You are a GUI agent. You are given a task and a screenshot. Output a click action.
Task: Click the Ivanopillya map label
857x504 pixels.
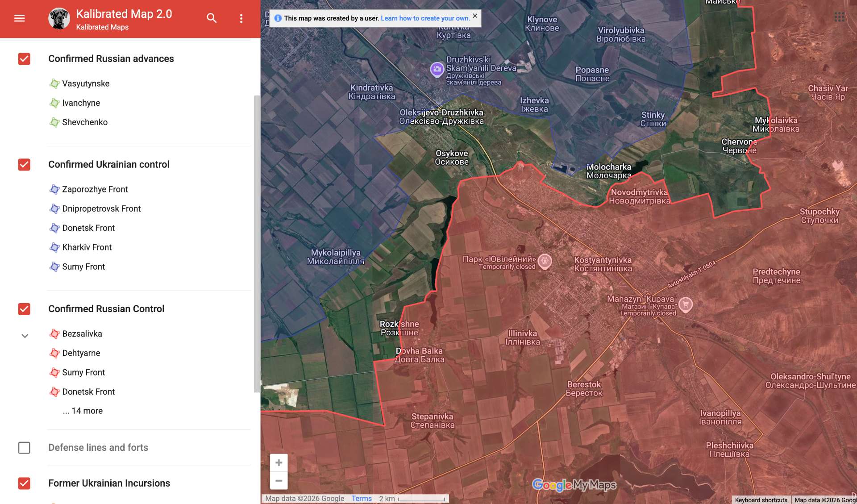[720, 417]
